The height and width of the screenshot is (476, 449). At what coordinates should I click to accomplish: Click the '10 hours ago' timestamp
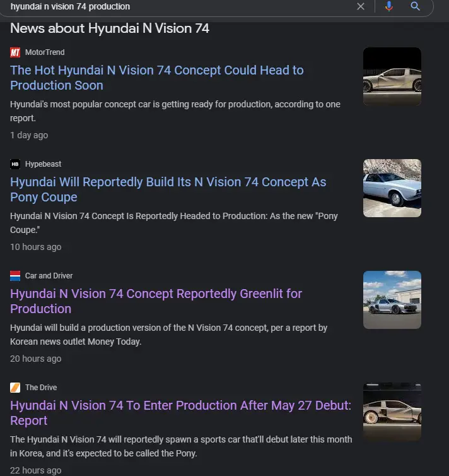(35, 247)
